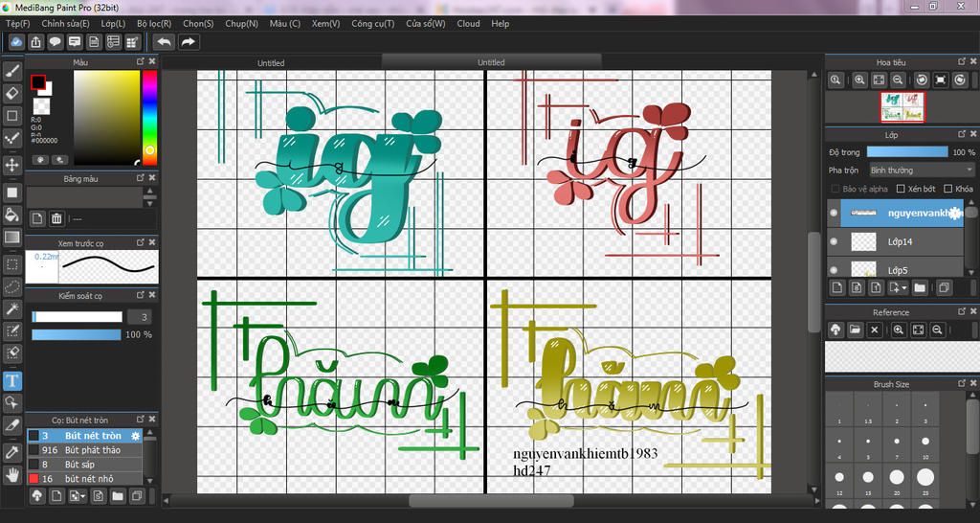980x523 pixels.
Task: Pop out the Reference panel
Action: pyautogui.click(x=963, y=311)
